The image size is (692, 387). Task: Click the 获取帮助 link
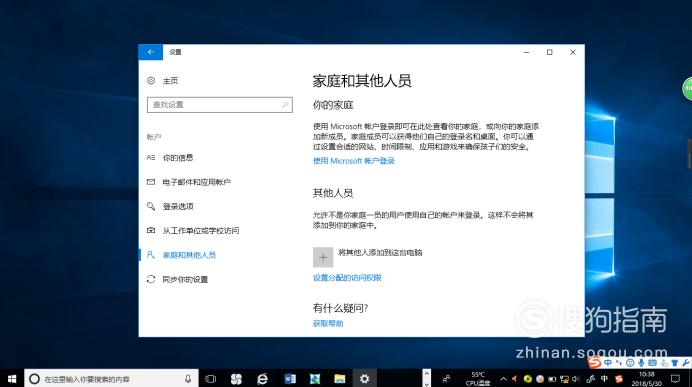pos(328,323)
